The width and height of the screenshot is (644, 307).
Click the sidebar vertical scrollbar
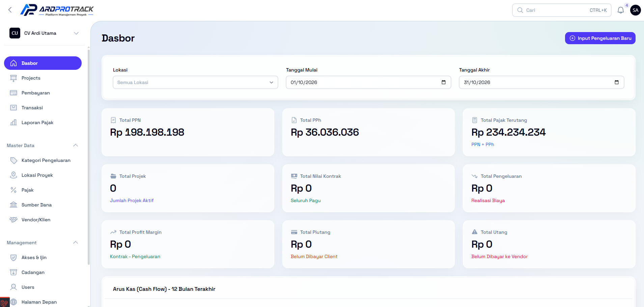pyautogui.click(x=89, y=157)
